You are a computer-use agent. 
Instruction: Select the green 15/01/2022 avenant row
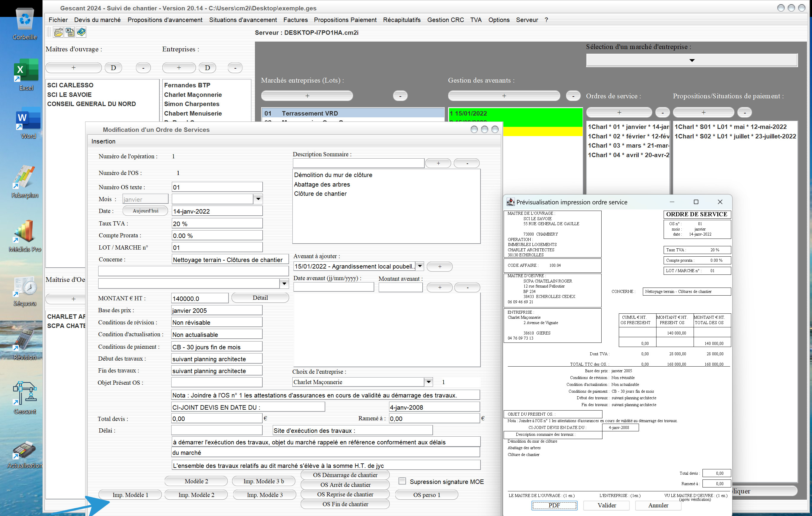click(515, 113)
